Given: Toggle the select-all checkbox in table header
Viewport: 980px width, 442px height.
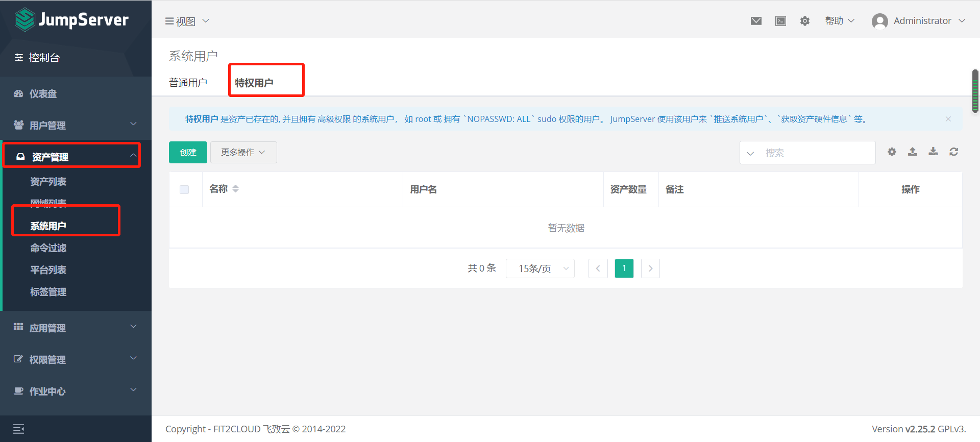Looking at the screenshot, I should click(x=184, y=189).
